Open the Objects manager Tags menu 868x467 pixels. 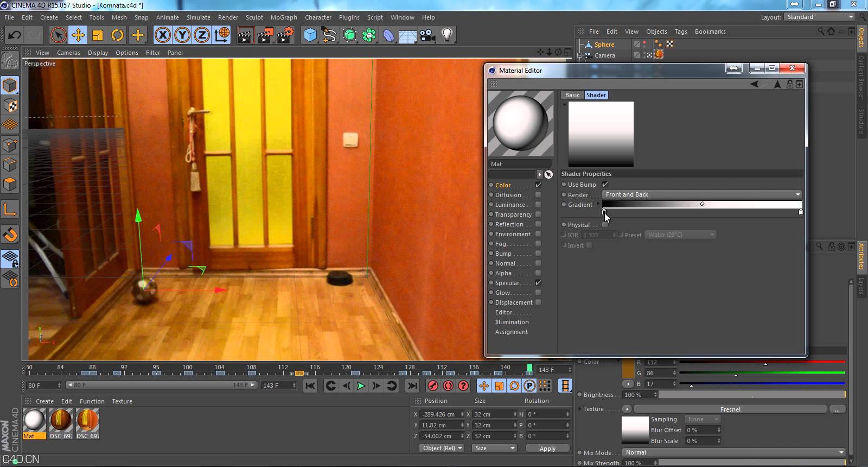coord(680,31)
